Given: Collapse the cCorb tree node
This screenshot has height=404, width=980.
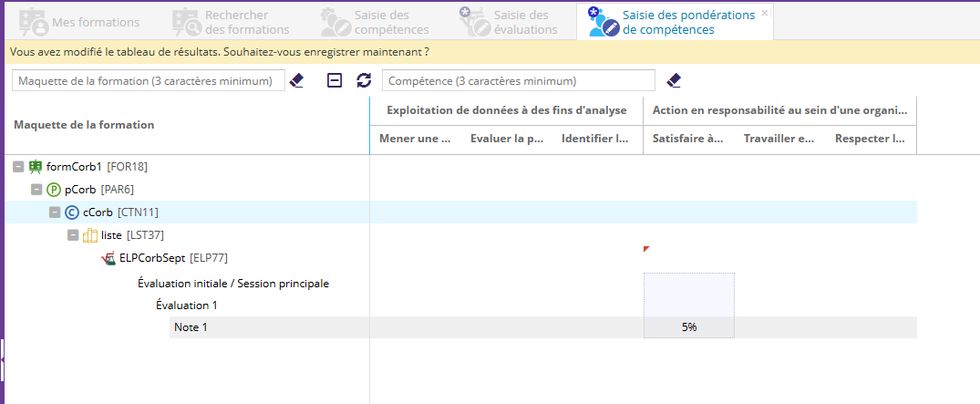Looking at the screenshot, I should 55,212.
